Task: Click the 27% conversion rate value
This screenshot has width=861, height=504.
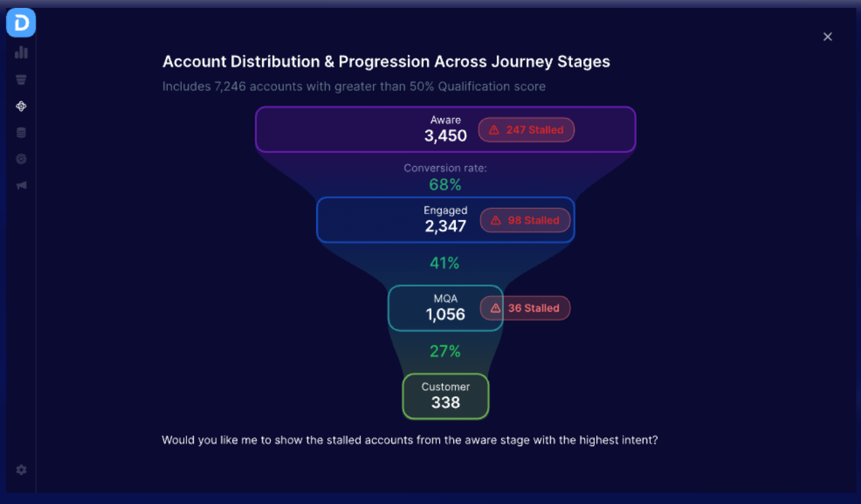Action: [445, 351]
